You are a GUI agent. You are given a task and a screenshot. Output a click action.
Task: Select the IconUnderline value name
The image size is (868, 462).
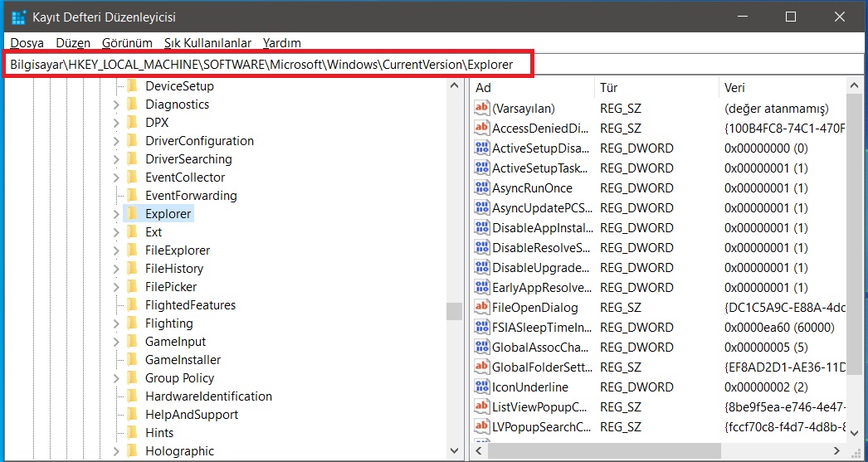coord(530,387)
